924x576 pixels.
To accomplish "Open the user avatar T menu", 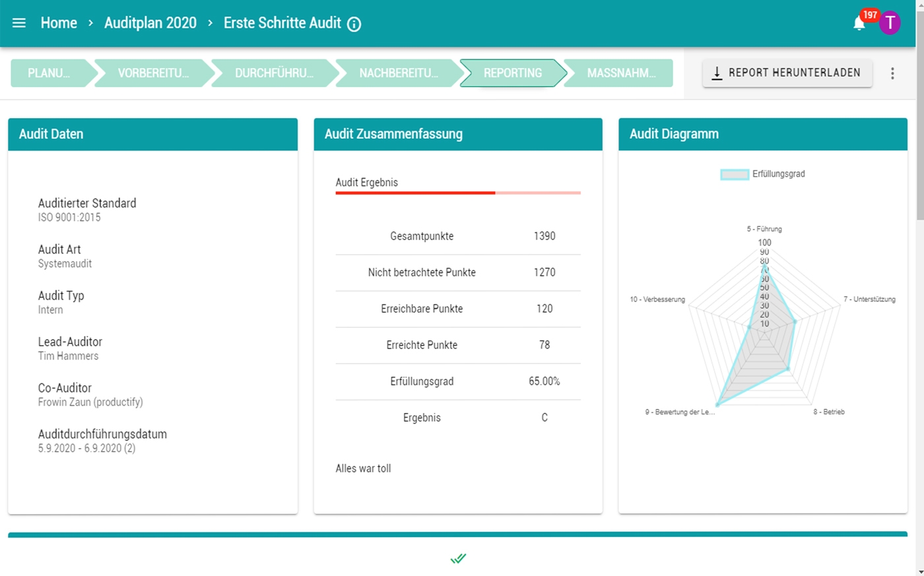I will [890, 23].
